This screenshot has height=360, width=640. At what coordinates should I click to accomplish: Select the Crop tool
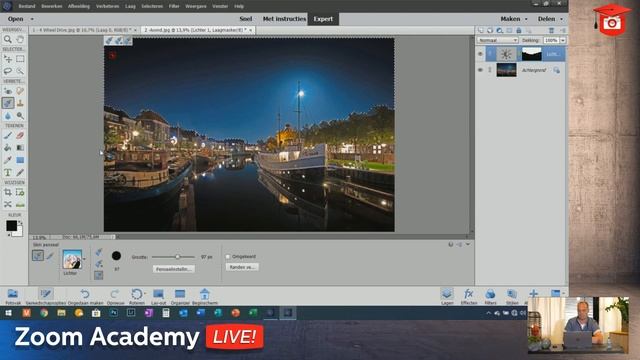coord(8,192)
